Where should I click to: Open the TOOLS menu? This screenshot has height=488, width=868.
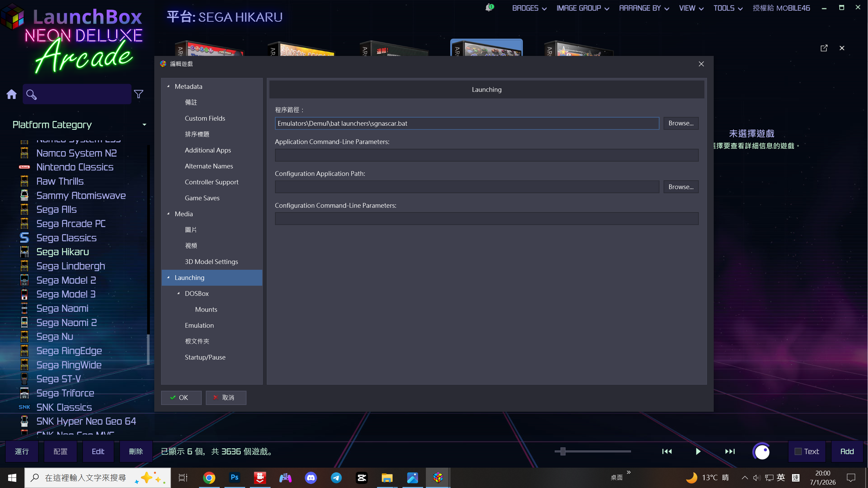728,8
